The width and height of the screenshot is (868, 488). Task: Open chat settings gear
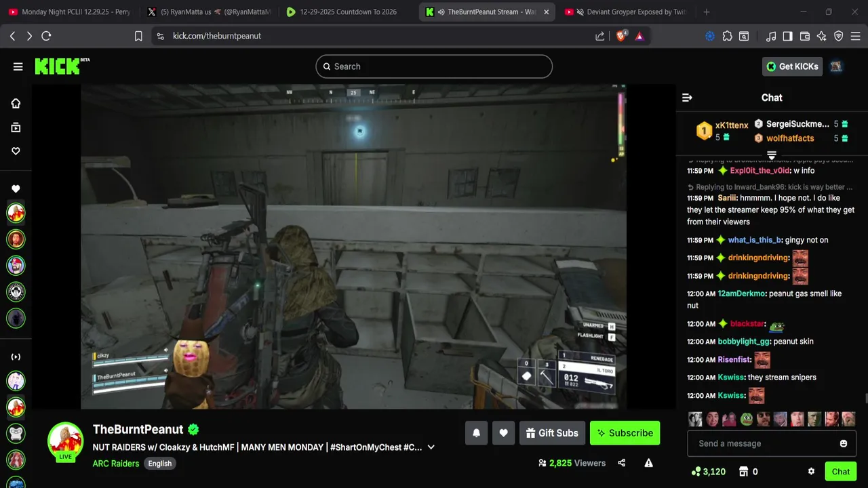[811, 472]
